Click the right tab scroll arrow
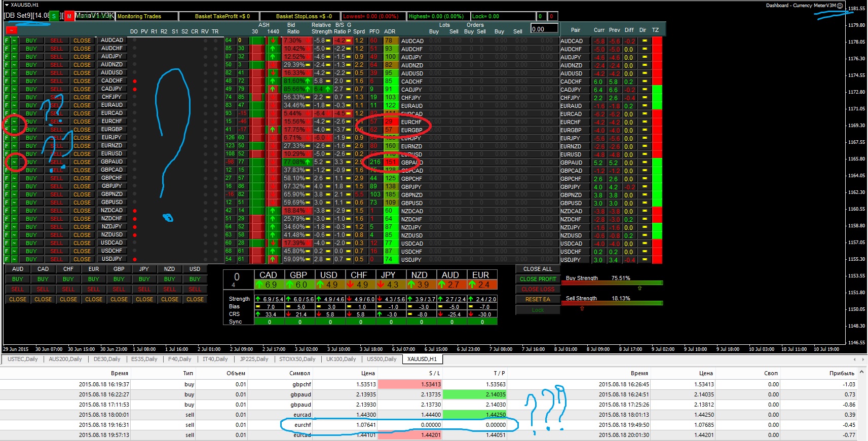The height and width of the screenshot is (441, 868). [x=863, y=359]
